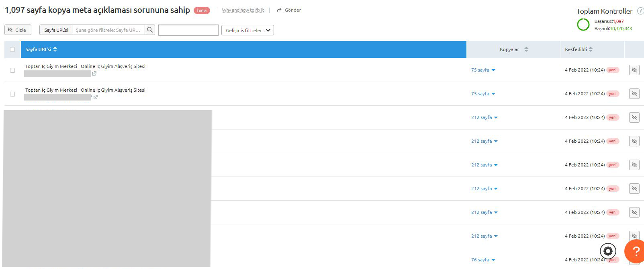Open the gear settings icon
The image size is (644, 269).
pos(608,251)
